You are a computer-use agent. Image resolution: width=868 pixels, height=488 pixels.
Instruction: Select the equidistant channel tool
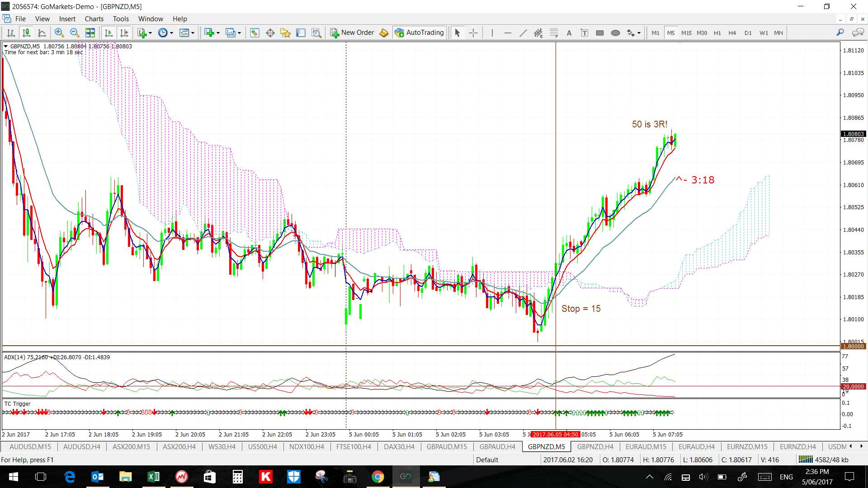pos(538,33)
